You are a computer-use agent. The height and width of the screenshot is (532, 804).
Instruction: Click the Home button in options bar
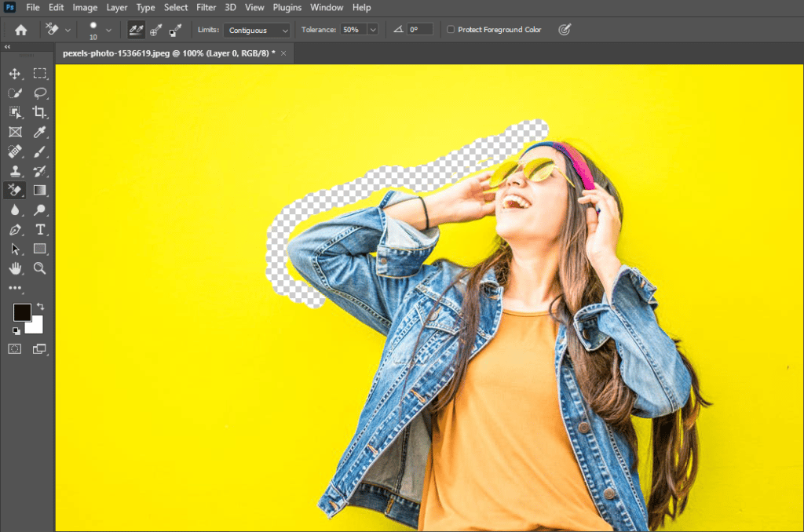click(20, 30)
